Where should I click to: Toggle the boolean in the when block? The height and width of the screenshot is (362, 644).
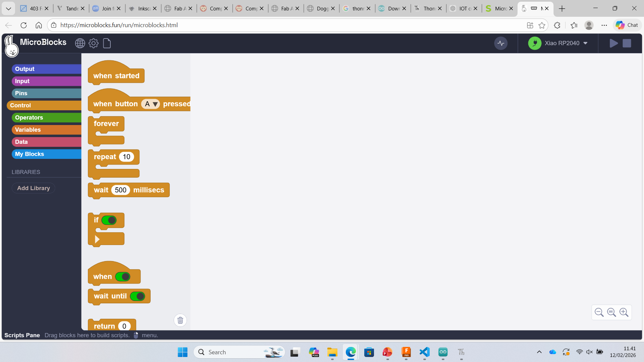pos(123,277)
